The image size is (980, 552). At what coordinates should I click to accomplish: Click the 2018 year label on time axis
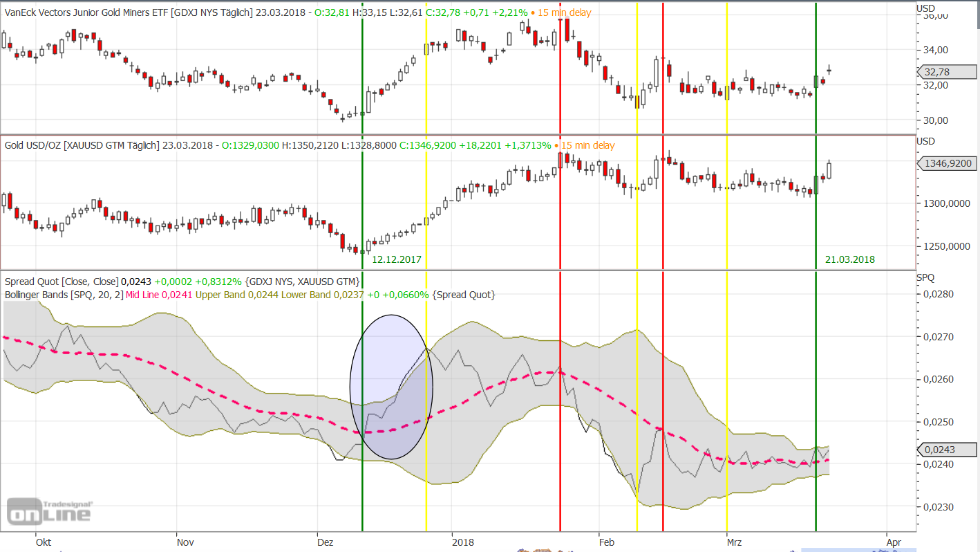pyautogui.click(x=463, y=542)
